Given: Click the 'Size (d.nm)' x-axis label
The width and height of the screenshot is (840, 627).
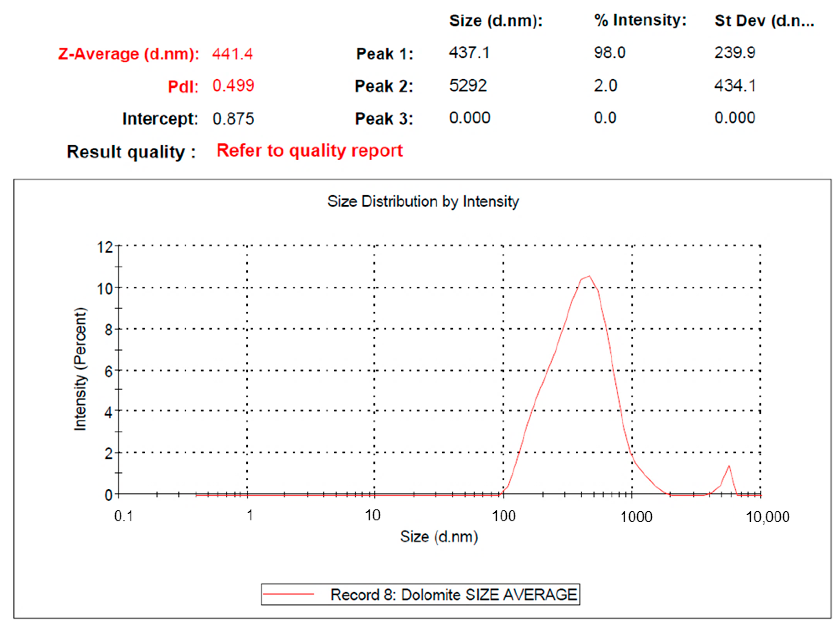Looking at the screenshot, I should 438,537.
